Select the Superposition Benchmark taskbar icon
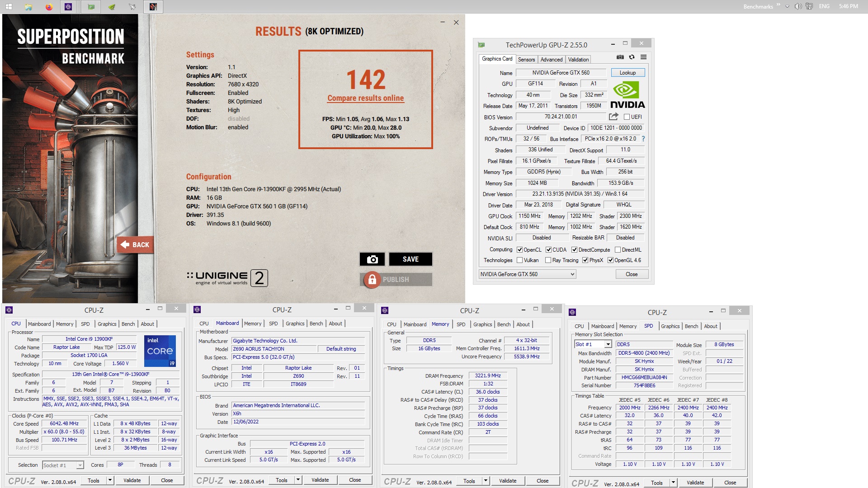Image resolution: width=868 pixels, height=488 pixels. [153, 7]
